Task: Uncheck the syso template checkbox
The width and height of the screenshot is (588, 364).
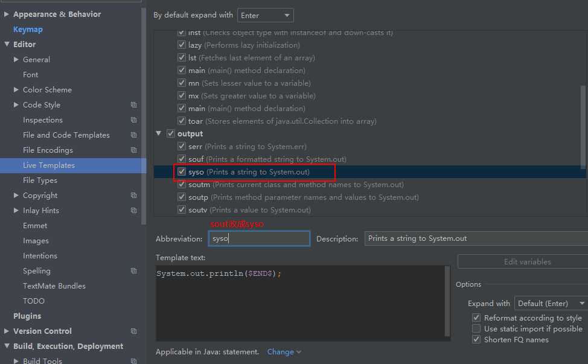Action: pos(182,171)
